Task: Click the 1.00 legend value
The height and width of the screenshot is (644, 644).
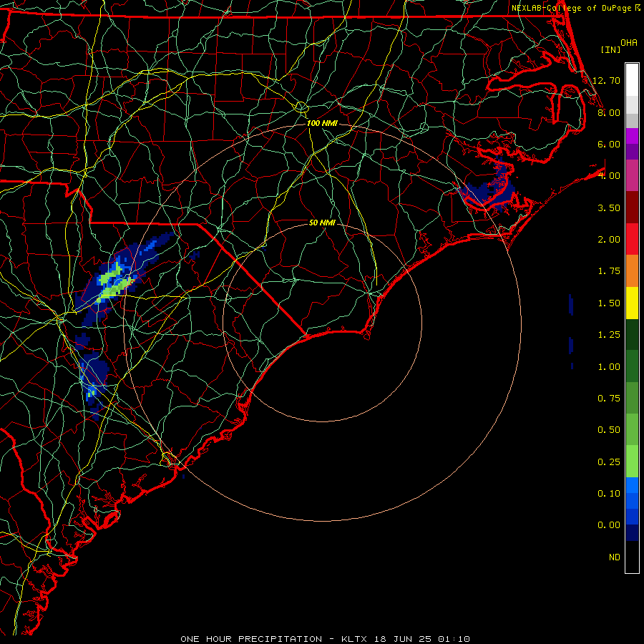Action: (x=609, y=367)
